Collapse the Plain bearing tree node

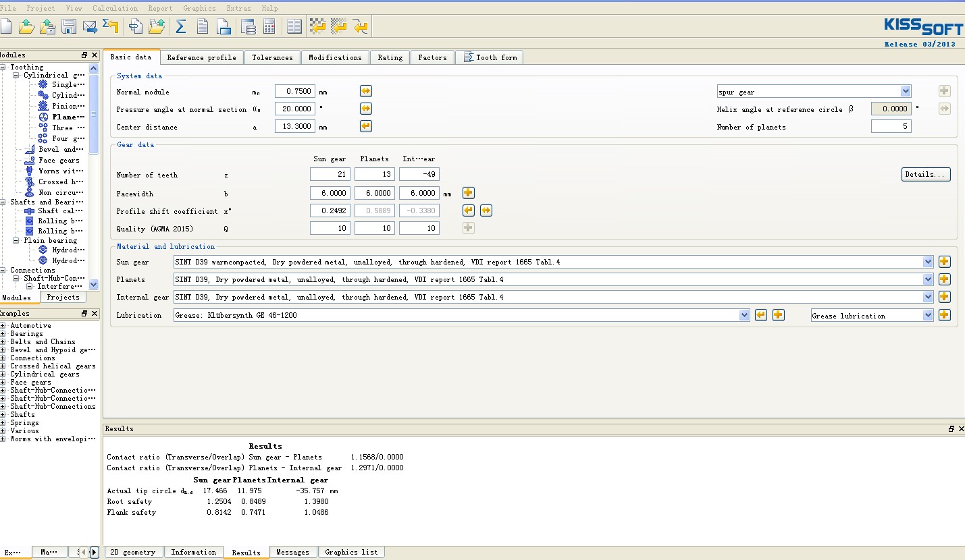(16, 240)
